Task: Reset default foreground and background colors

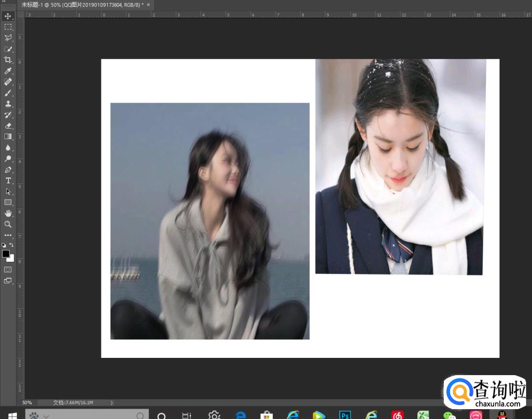Action: point(4,245)
